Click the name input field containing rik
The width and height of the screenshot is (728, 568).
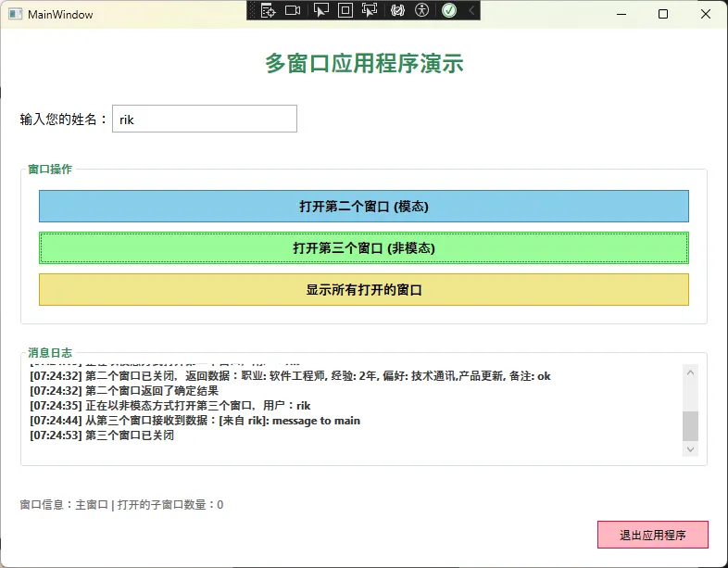204,119
